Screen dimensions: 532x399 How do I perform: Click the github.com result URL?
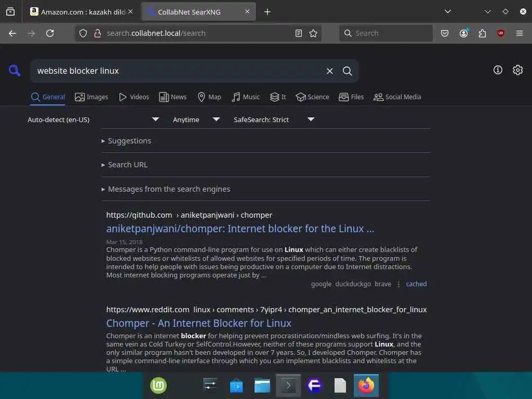pyautogui.click(x=189, y=215)
